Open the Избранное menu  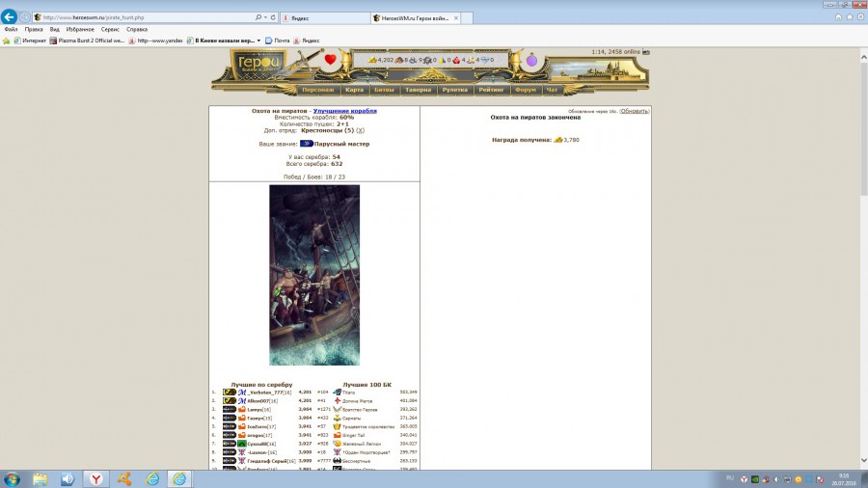click(80, 29)
